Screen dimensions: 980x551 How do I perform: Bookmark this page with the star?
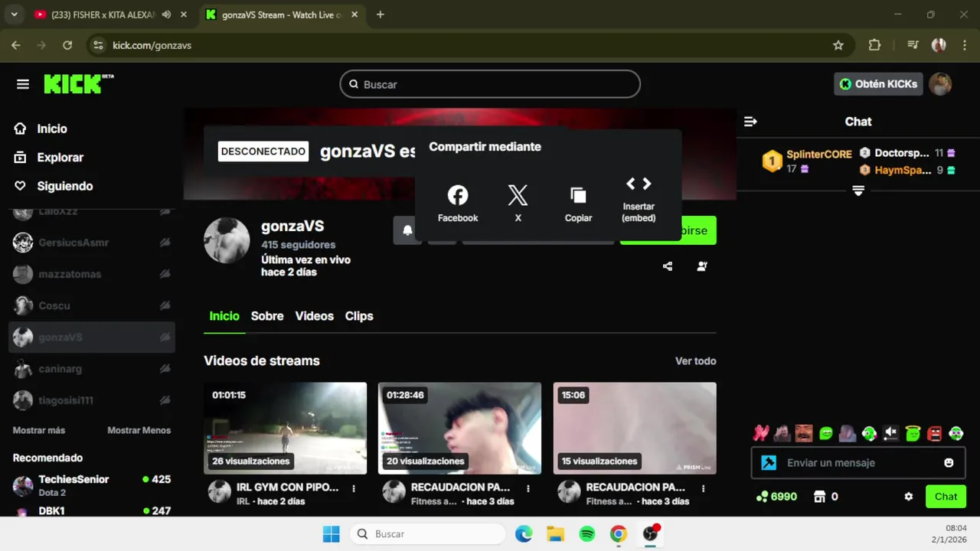838,45
